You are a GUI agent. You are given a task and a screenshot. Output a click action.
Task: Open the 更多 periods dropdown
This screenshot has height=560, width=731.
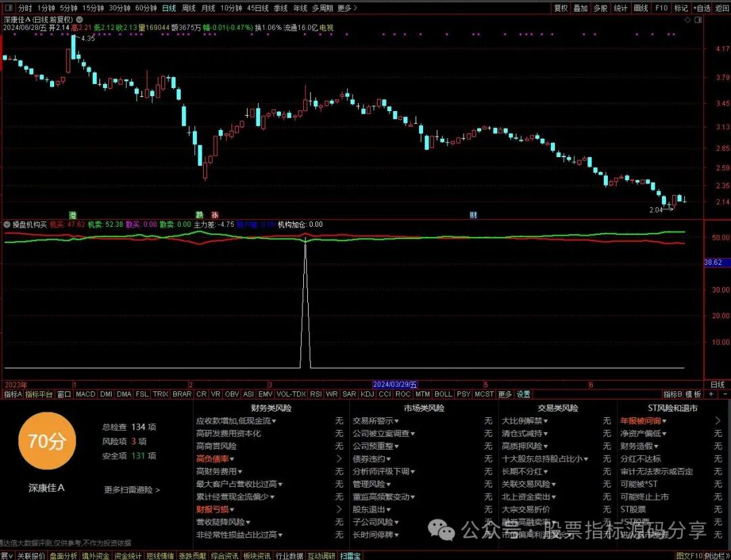click(347, 8)
